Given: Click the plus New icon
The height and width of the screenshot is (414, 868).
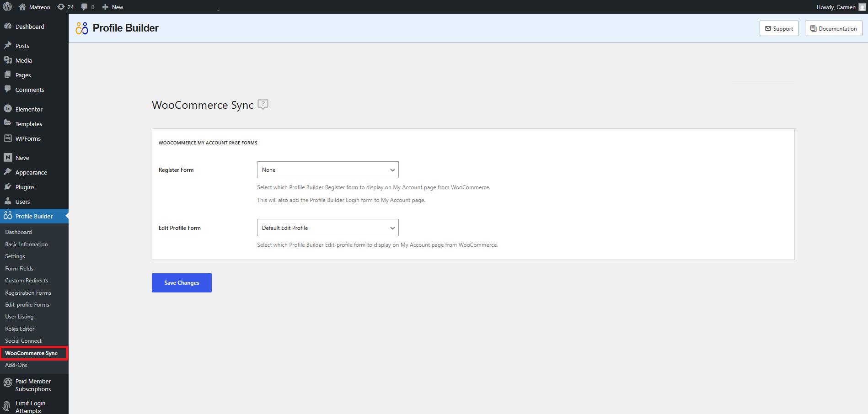Looking at the screenshot, I should (x=105, y=7).
